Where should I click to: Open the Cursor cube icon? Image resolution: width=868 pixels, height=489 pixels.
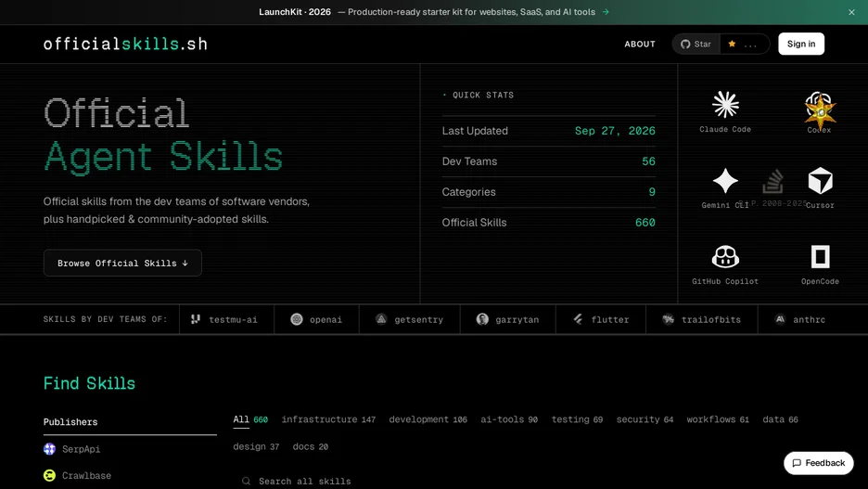point(820,181)
